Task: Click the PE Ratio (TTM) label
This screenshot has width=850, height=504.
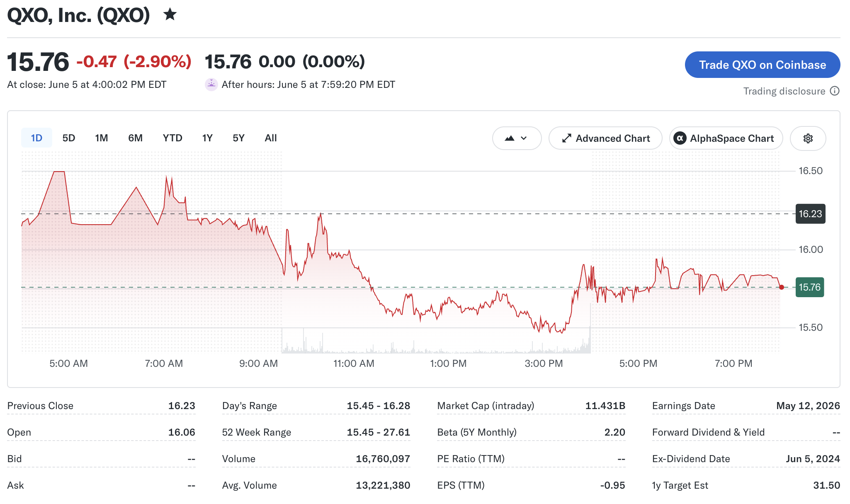Action: (471, 459)
